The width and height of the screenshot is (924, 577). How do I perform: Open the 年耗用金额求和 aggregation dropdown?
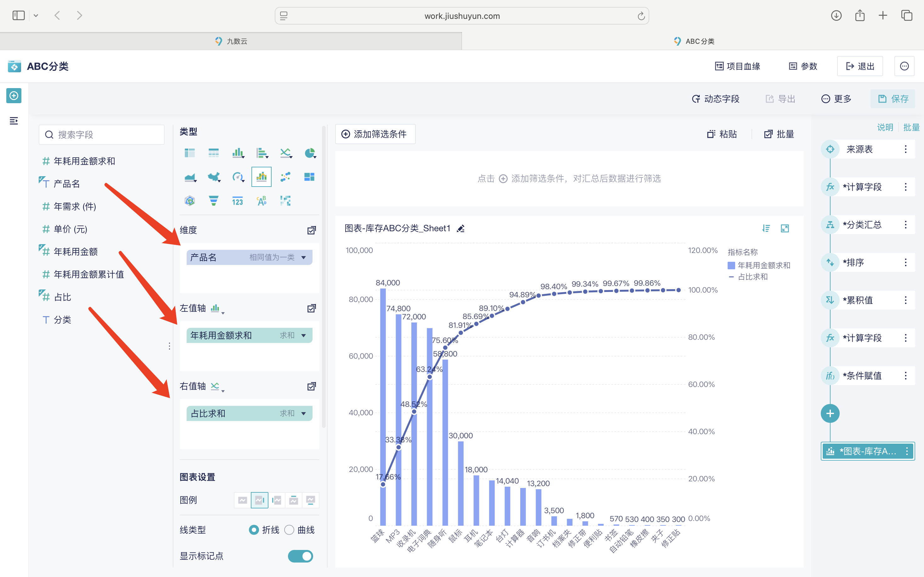point(303,335)
